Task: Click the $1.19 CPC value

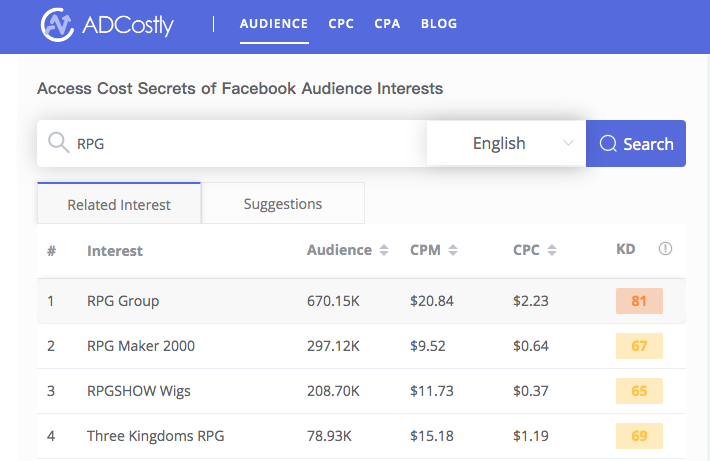Action: [531, 436]
